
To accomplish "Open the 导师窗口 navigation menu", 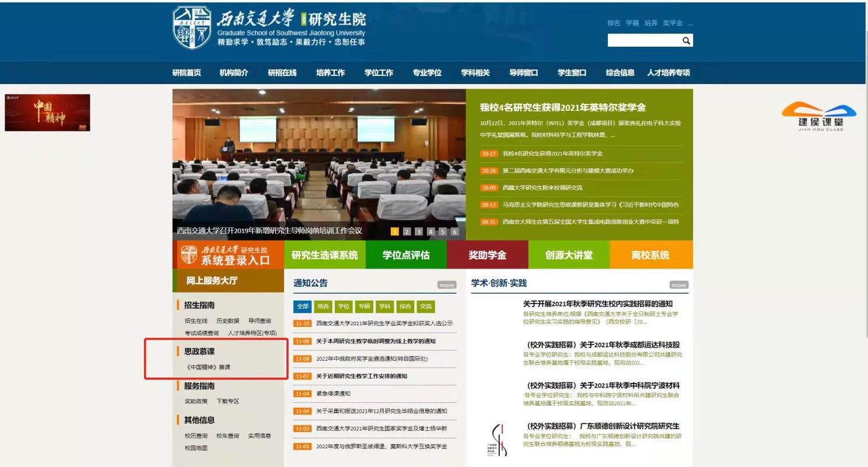I will click(523, 73).
